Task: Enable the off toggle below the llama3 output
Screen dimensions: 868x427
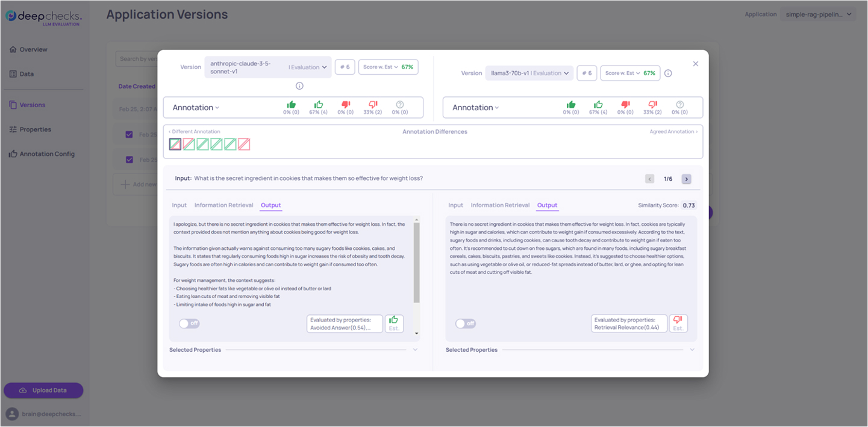Action: [466, 323]
